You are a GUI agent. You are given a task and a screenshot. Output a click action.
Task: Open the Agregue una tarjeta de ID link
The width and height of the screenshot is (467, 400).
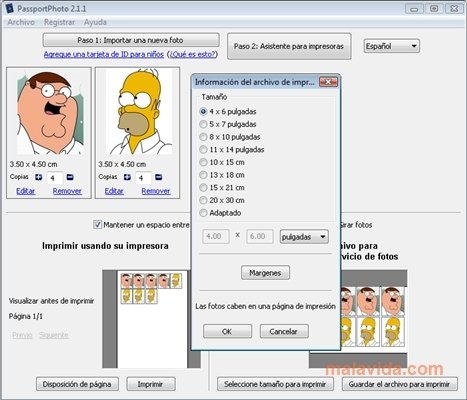coord(104,54)
